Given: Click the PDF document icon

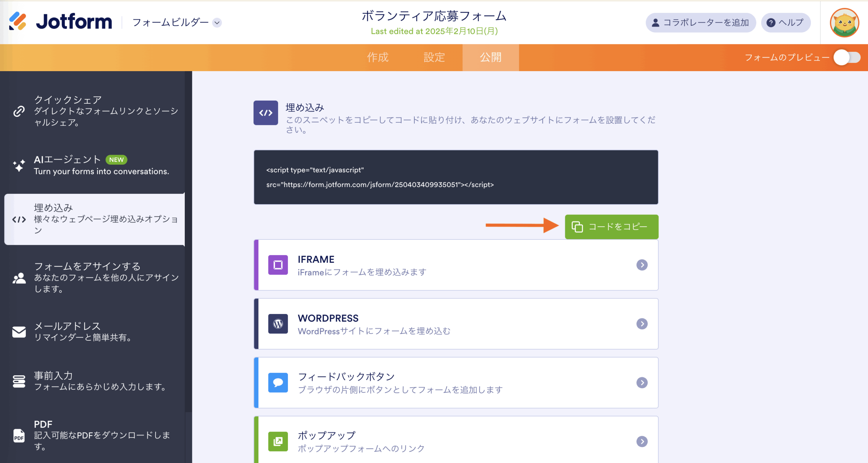Looking at the screenshot, I should (19, 436).
